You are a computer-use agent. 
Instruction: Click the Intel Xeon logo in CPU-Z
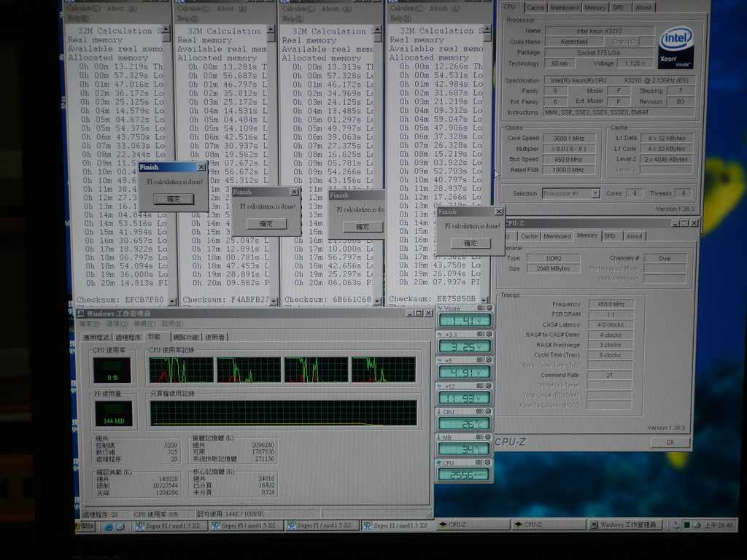click(676, 49)
